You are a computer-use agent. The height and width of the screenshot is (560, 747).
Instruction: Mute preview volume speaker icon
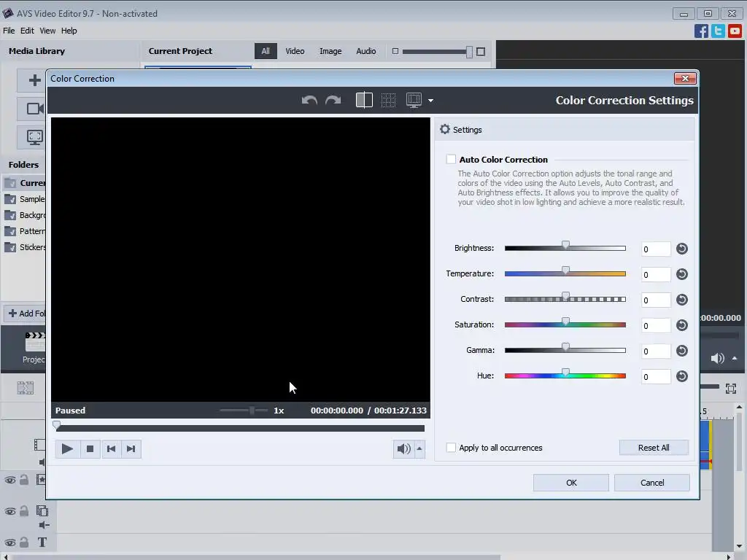(404, 448)
